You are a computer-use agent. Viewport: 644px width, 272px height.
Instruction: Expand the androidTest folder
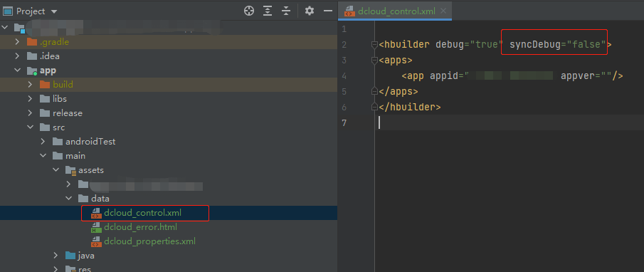click(x=43, y=142)
